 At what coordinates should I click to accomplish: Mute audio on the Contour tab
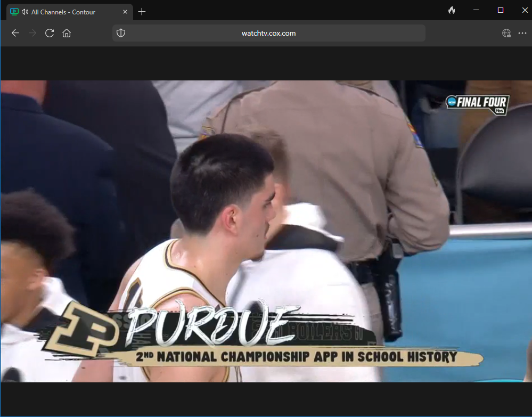click(25, 12)
